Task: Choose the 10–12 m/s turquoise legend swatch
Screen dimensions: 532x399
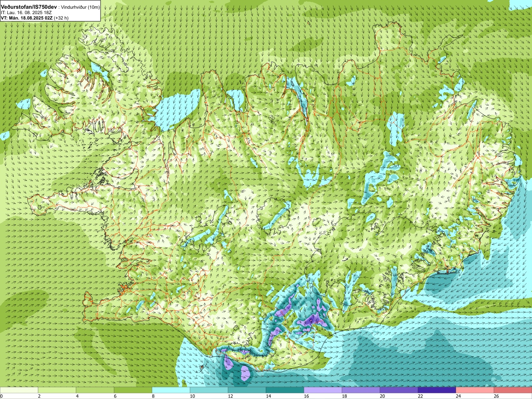Action: click(x=209, y=390)
